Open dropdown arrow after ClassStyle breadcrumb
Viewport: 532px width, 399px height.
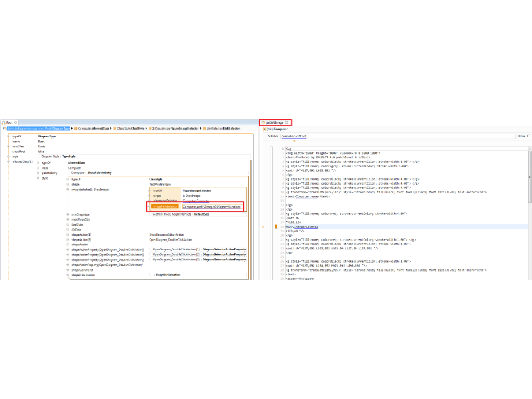click(x=146, y=129)
